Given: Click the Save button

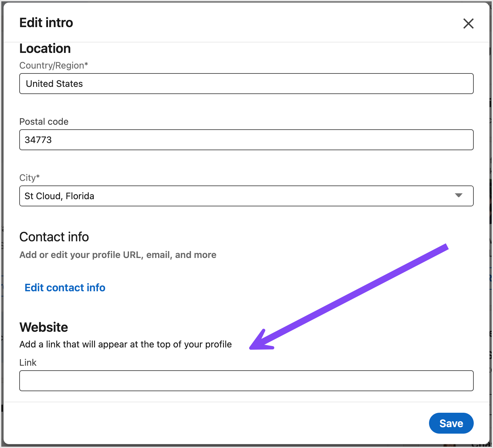Looking at the screenshot, I should [x=451, y=423].
